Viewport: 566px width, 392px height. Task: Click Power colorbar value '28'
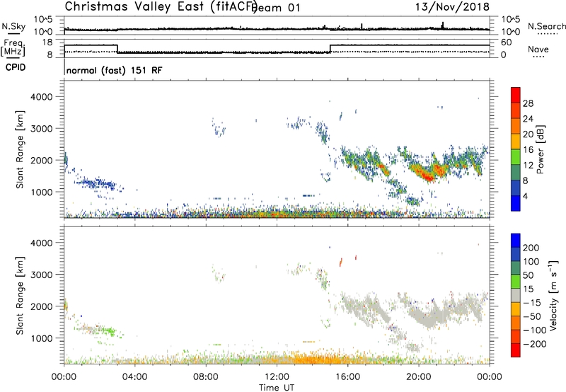click(x=528, y=103)
